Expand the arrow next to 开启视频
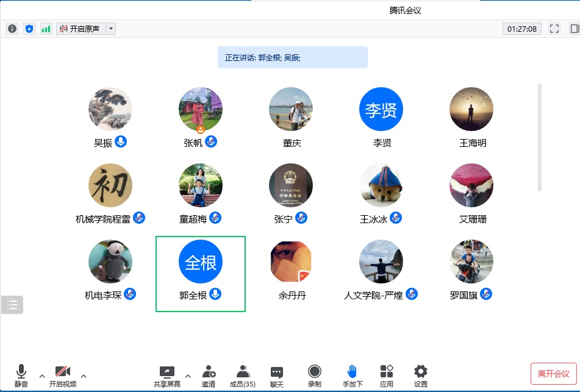The height and width of the screenshot is (392, 580). [84, 376]
